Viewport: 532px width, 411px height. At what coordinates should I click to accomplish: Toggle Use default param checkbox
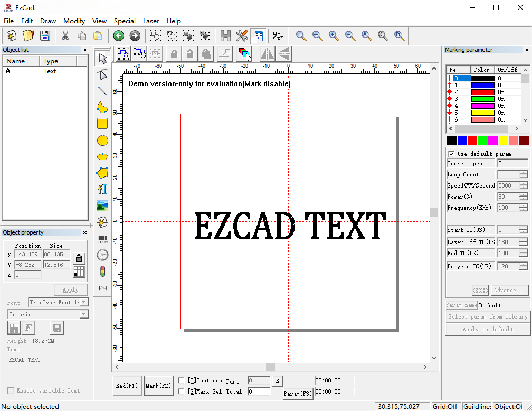451,154
